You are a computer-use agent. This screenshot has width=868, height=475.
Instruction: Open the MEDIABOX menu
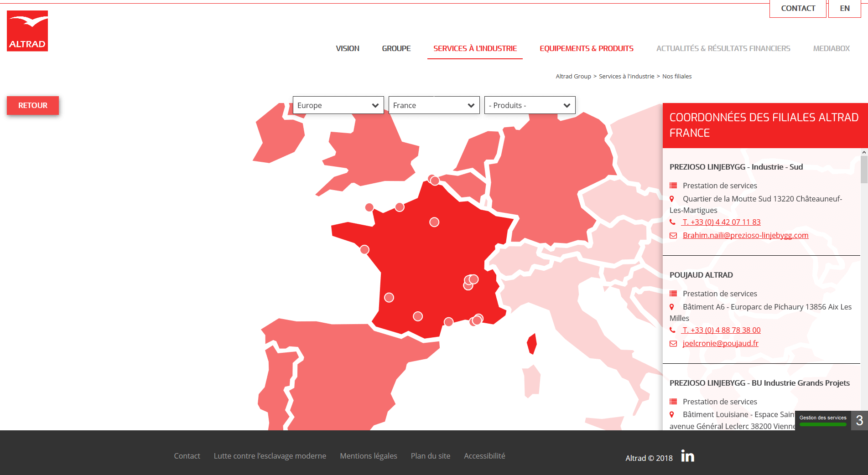(x=832, y=48)
